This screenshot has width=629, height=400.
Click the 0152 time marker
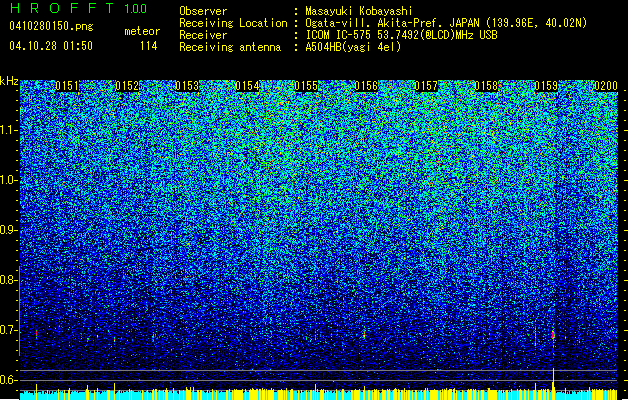click(127, 86)
